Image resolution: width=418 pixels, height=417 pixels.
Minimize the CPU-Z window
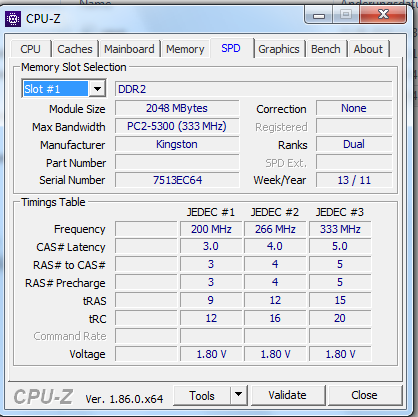pyautogui.click(x=319, y=15)
